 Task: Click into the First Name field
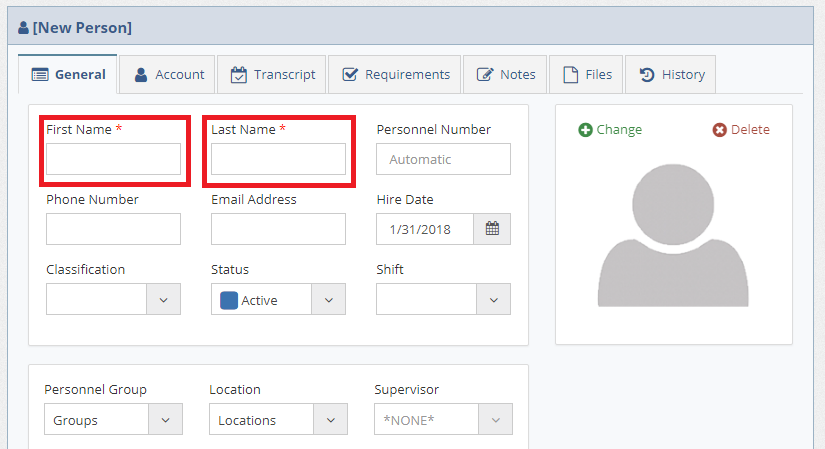point(113,159)
